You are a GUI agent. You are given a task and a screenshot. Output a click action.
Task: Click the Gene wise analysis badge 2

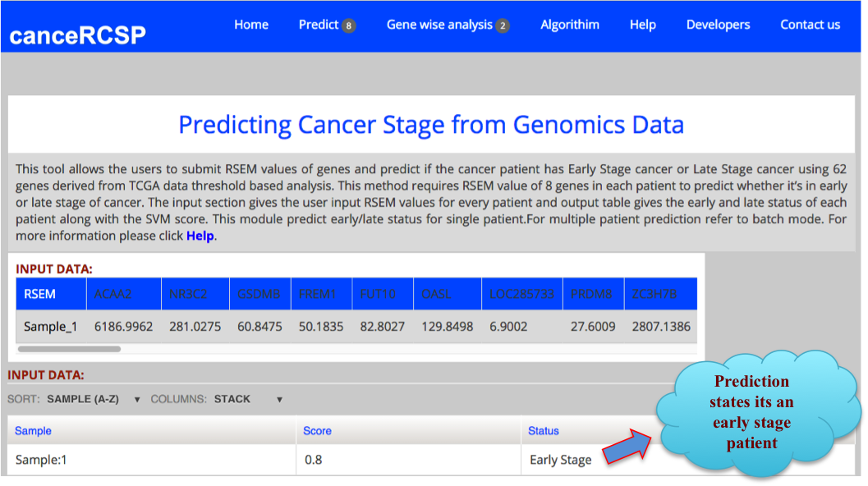point(503,25)
